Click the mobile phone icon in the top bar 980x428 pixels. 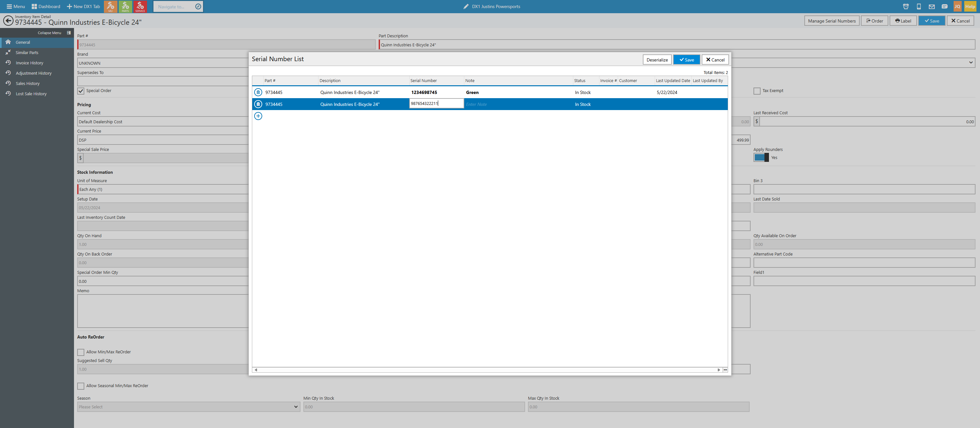[919, 6]
